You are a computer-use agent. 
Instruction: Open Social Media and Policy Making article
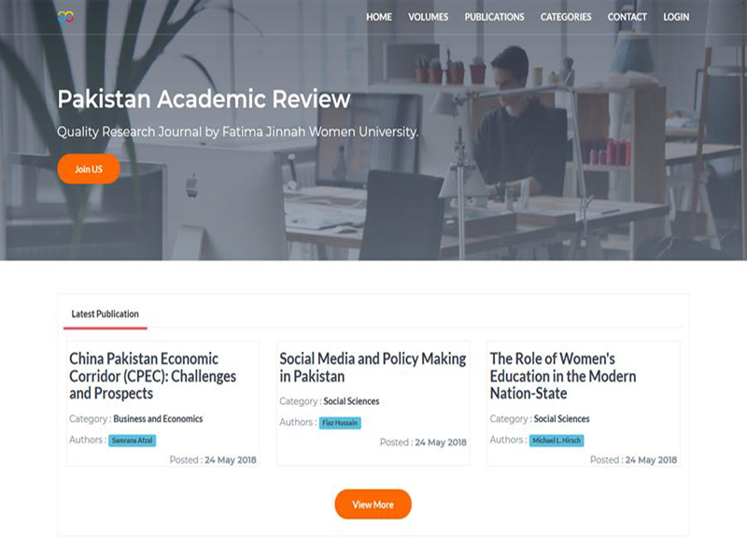(x=373, y=367)
